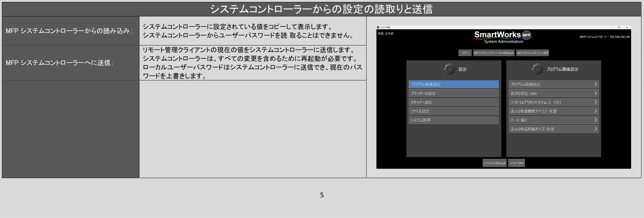Viewport: 644px width, 218px height.
Task: Click the gear icon beside 設定 heading
Action: 450,69
